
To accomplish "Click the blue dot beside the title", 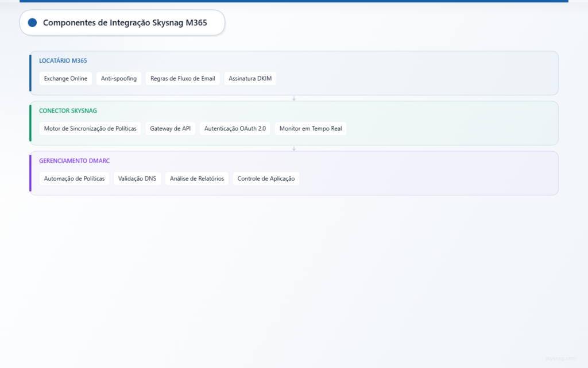I will [x=32, y=22].
